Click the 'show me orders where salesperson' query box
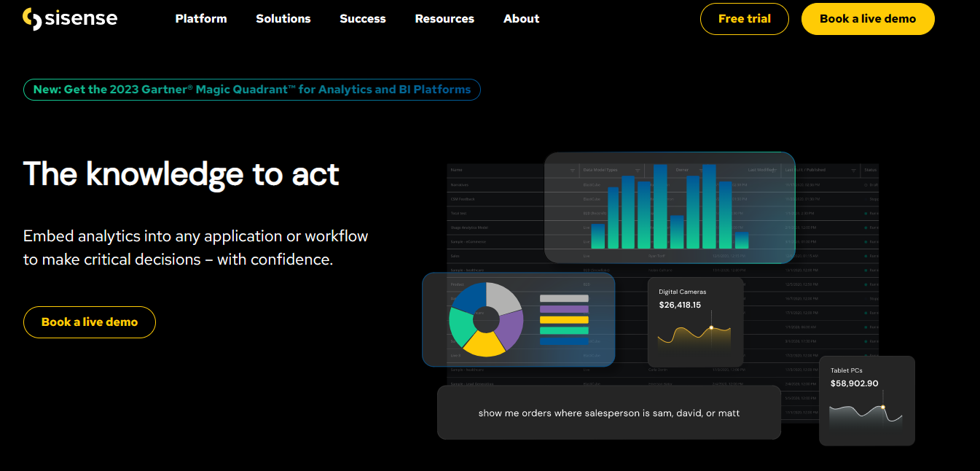Image resolution: width=980 pixels, height=471 pixels. point(609,413)
